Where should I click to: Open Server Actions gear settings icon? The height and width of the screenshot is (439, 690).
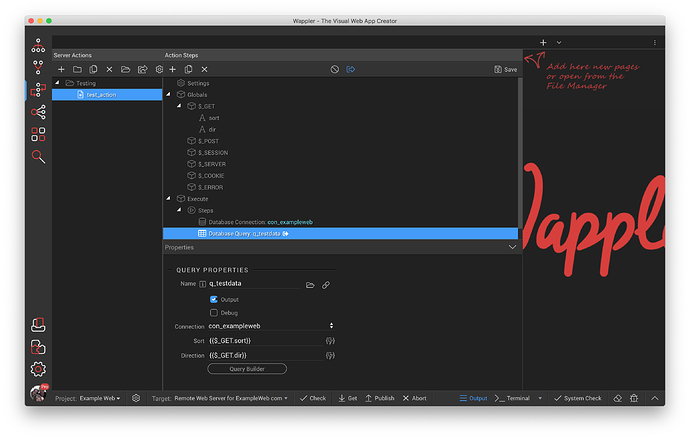tap(159, 70)
